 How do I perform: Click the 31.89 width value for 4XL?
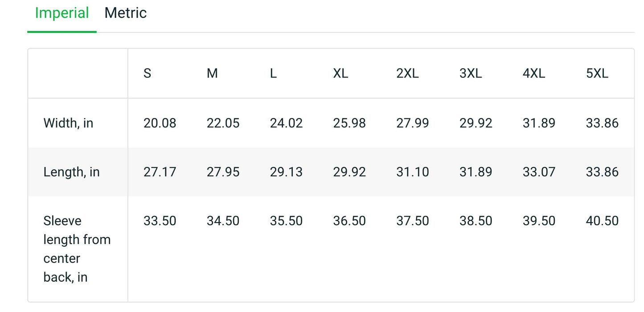539,123
